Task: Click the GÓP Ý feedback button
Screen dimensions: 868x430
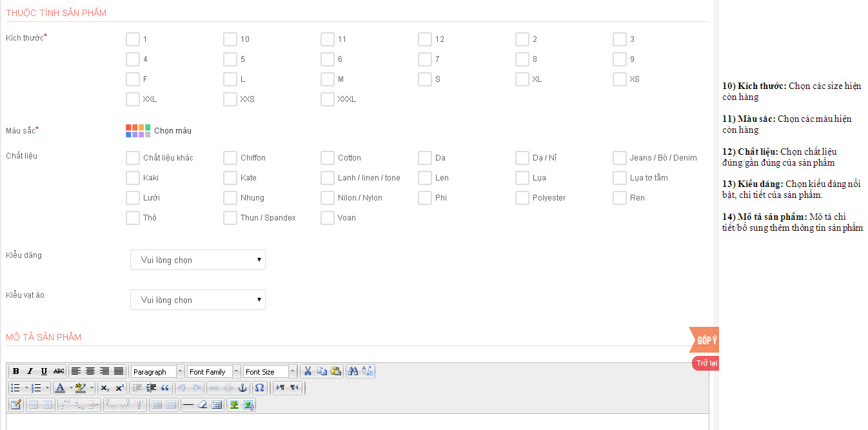Action: 705,340
